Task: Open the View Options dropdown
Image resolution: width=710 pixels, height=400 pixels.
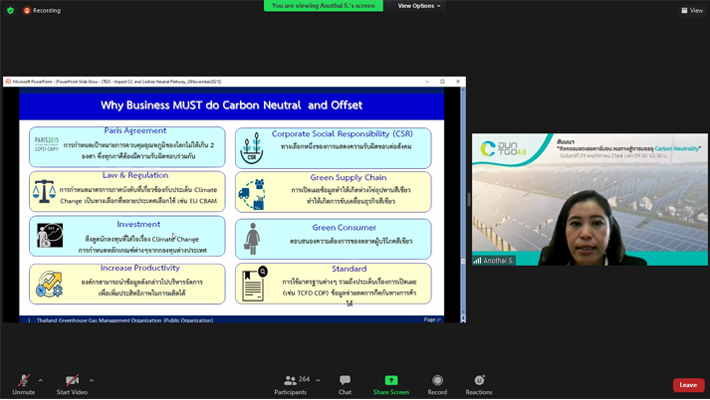Action: (x=418, y=6)
